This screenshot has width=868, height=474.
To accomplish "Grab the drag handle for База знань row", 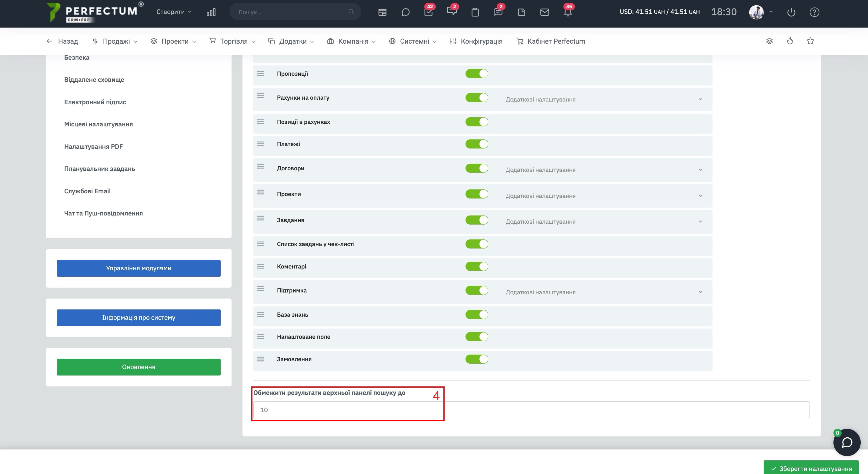I will [x=260, y=315].
